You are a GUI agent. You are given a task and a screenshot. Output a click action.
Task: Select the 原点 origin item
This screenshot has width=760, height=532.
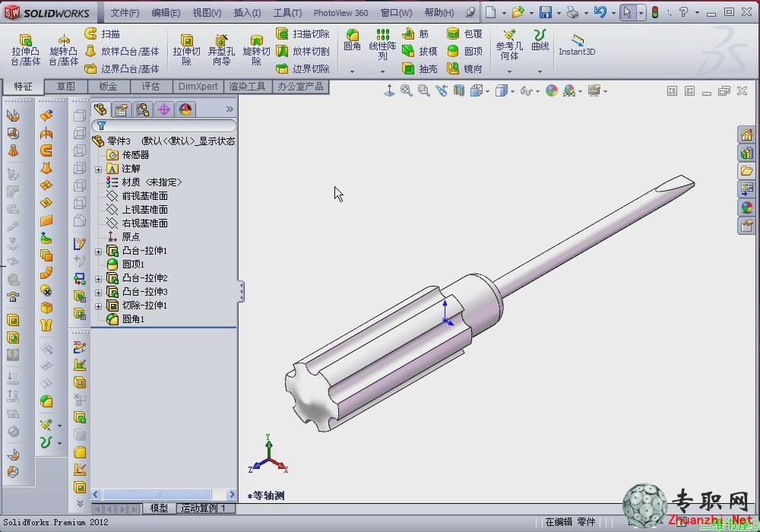pos(124,236)
